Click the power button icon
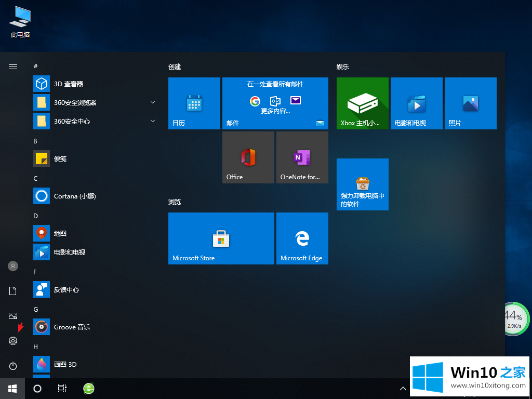The width and height of the screenshot is (532, 399). coord(13,366)
